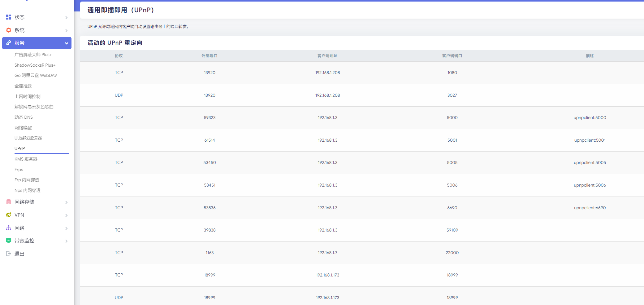Click description upnpclient:6690

click(x=590, y=208)
